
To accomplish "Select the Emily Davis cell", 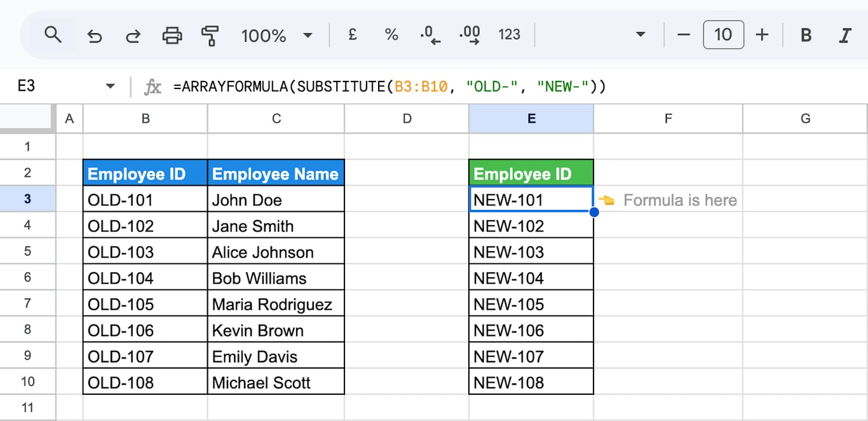I will coord(276,355).
